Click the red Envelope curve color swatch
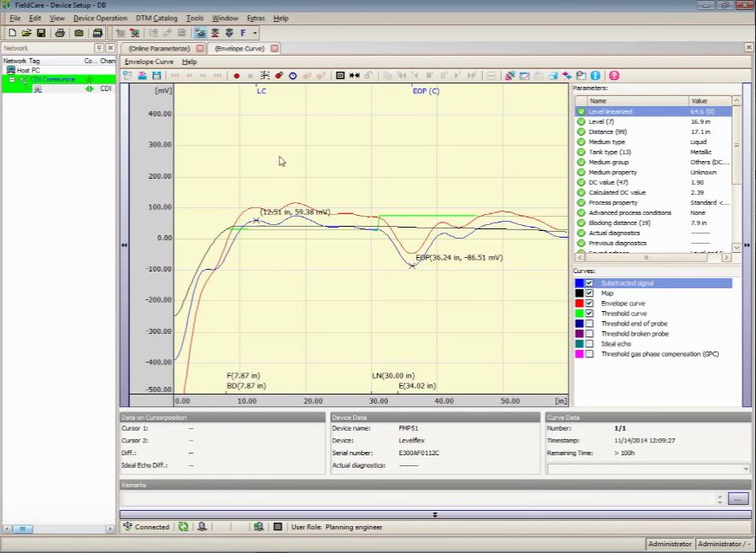The height and width of the screenshot is (553, 756). click(579, 303)
